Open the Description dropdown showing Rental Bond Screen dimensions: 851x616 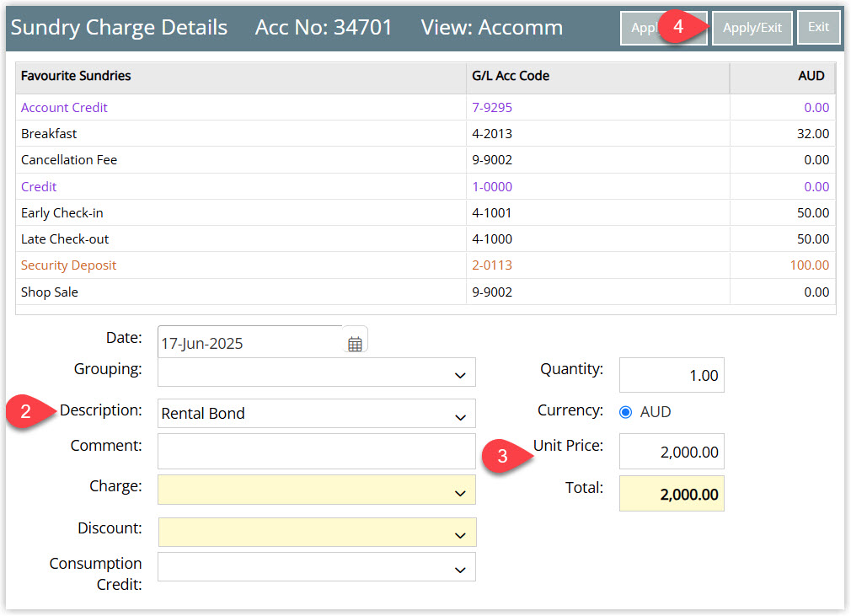pyautogui.click(x=317, y=414)
